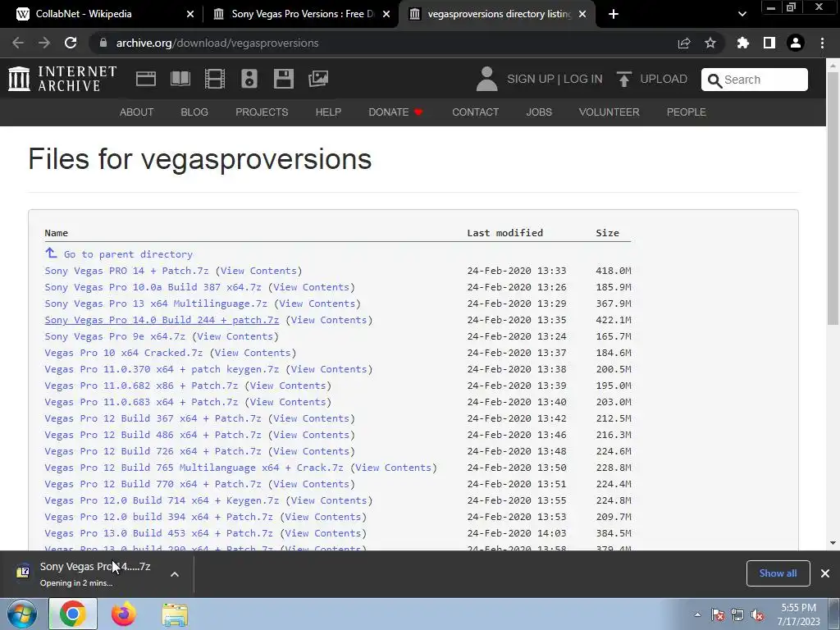Click the browser address bar URL
Viewport: 840px width, 630px height.
(x=217, y=43)
